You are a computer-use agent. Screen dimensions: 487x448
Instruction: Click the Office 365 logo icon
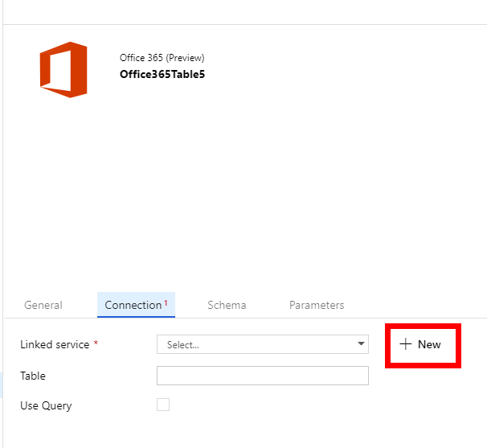(x=63, y=70)
